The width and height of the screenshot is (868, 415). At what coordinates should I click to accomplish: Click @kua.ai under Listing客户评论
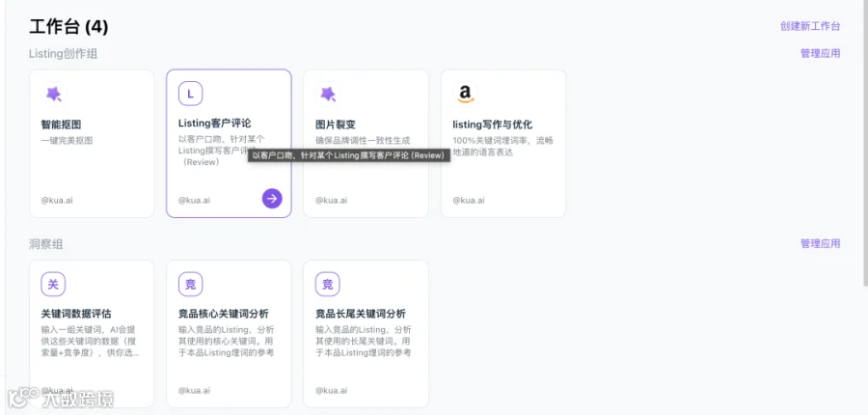(194, 200)
